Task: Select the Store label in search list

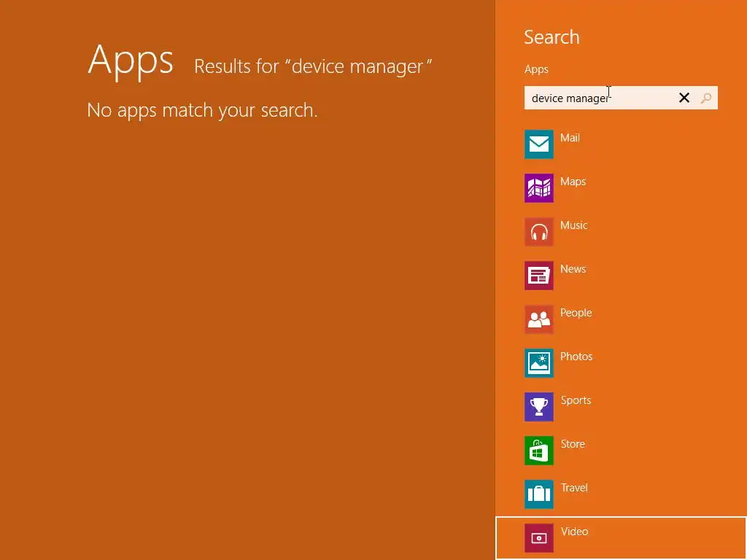Action: [573, 444]
